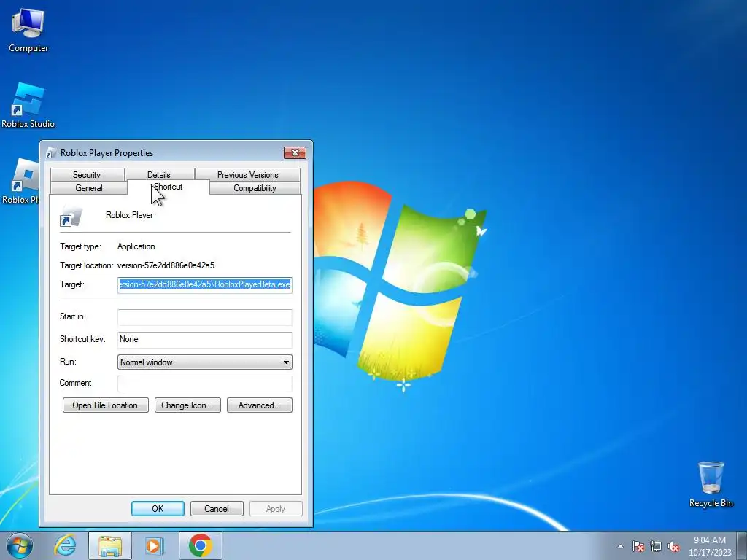Cancel the Properties dialog
Viewport: 747px width, 560px height.
pos(217,508)
